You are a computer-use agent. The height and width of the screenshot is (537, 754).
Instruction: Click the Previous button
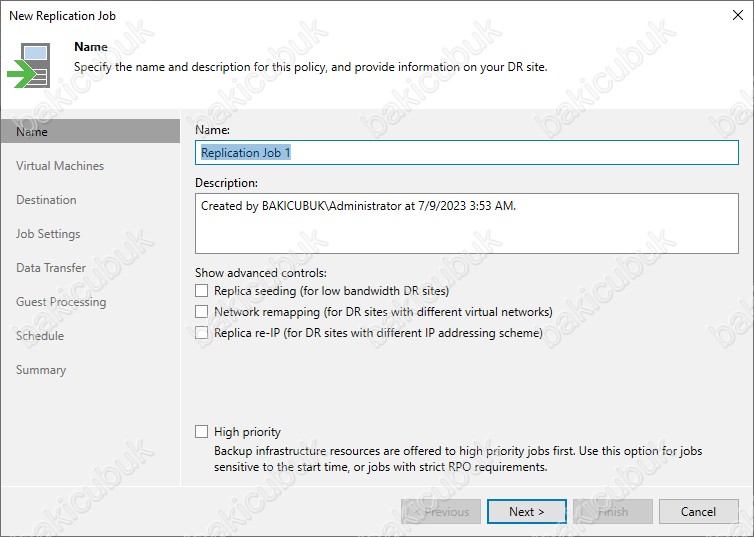click(x=441, y=512)
